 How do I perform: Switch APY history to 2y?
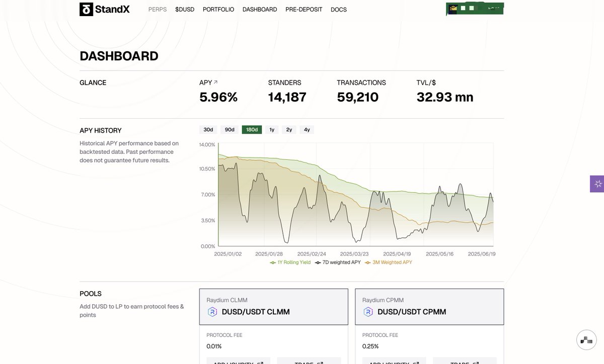pyautogui.click(x=289, y=130)
